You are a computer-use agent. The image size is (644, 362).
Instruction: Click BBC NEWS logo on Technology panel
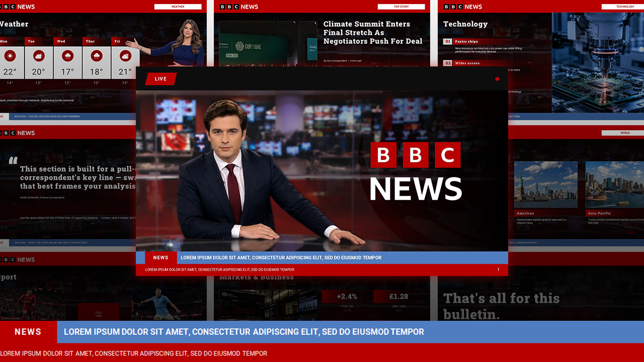pos(463,7)
